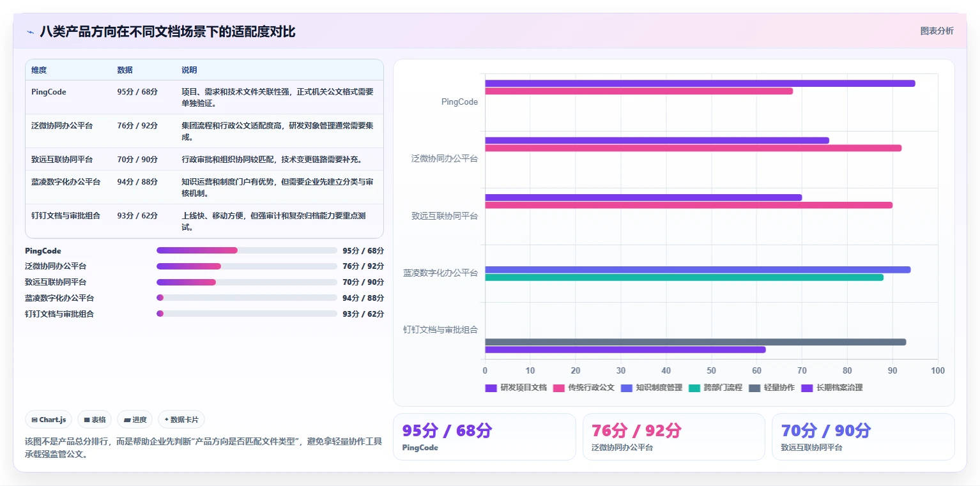The image size is (980, 486).
Task: Click the 进度 tag chip
Action: (x=135, y=420)
